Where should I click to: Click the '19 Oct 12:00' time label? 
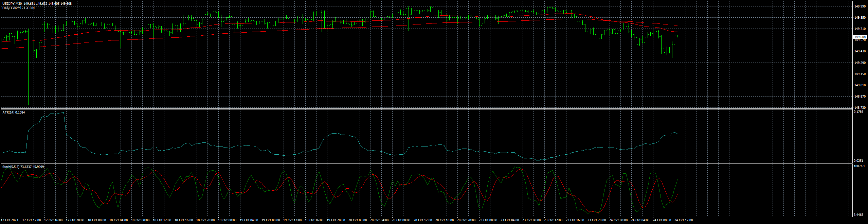click(x=292, y=220)
